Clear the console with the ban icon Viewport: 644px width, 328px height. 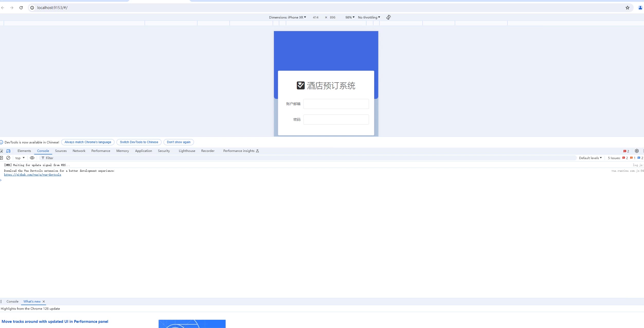pos(8,158)
